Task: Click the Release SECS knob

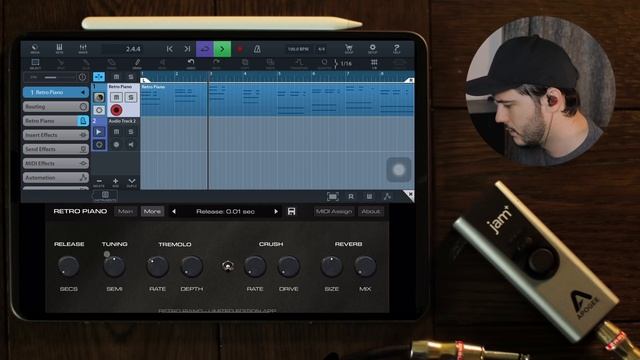Action: [x=69, y=266]
